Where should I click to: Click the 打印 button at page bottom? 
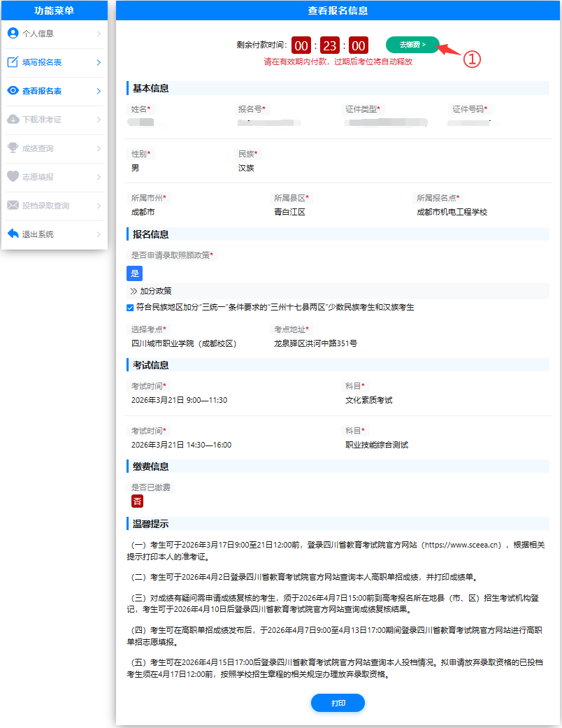[x=338, y=703]
